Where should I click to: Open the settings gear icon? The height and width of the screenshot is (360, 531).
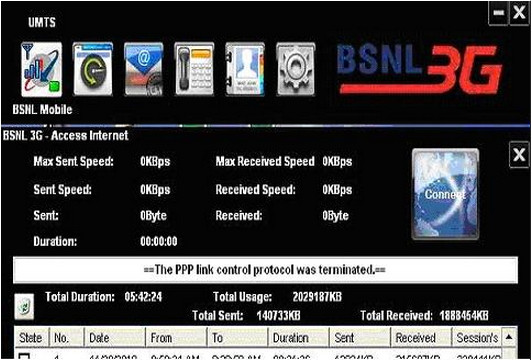coord(295,69)
